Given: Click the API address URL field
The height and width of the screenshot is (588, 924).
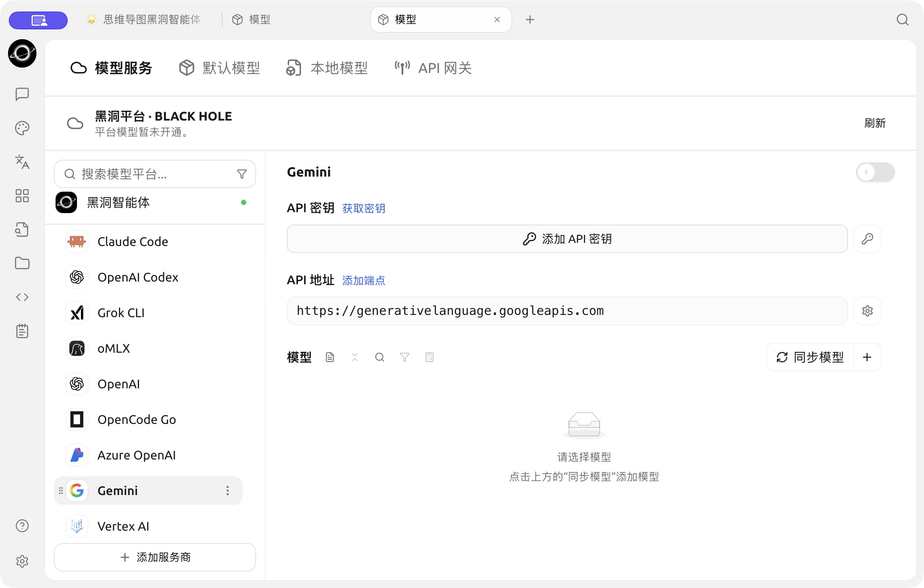Looking at the screenshot, I should [567, 311].
